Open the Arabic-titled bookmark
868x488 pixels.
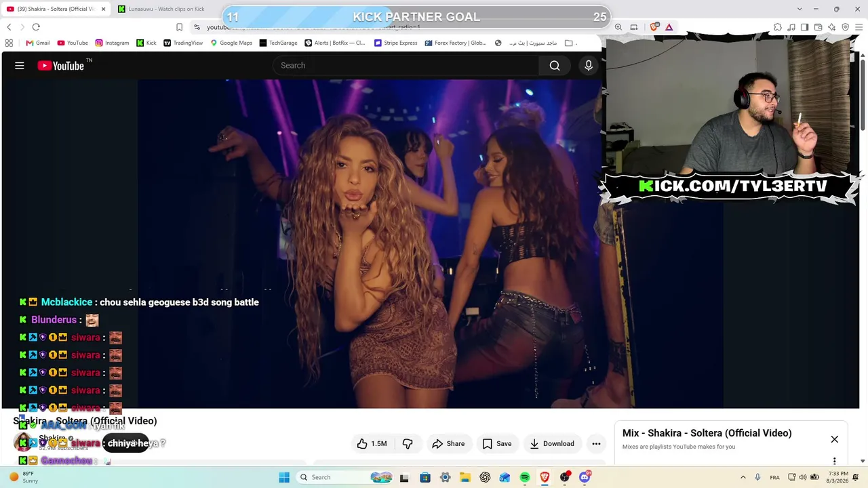[526, 43]
